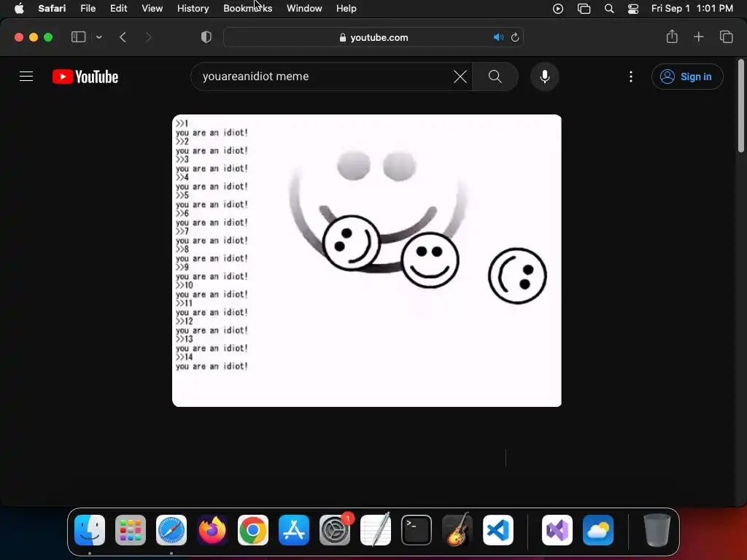The height and width of the screenshot is (560, 747).
Task: Open the History menu
Action: [193, 9]
